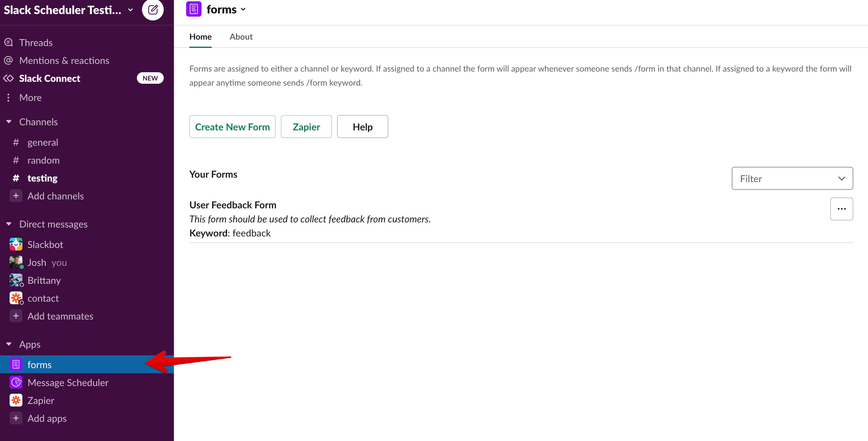
Task: Open the compose new message pencil icon
Action: coord(153,10)
